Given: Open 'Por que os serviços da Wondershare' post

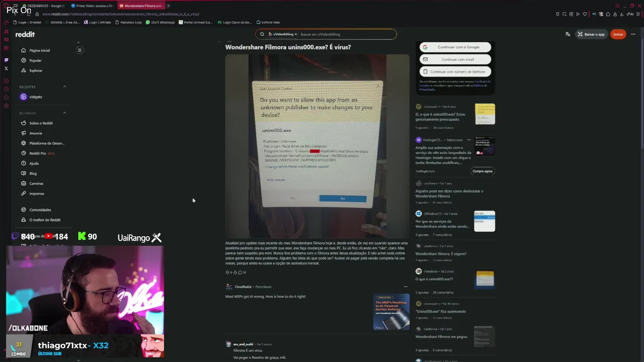Looking at the screenshot, I should [443, 224].
